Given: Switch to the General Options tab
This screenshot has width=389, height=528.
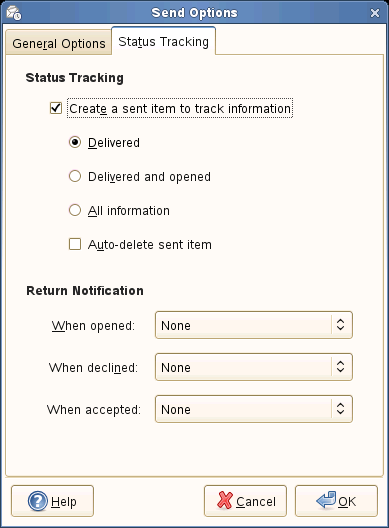Looking at the screenshot, I should [59, 43].
